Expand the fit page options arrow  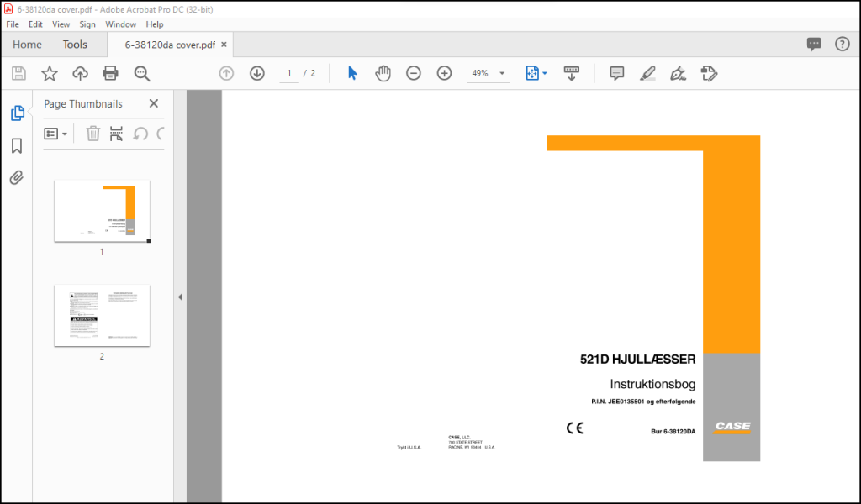545,73
